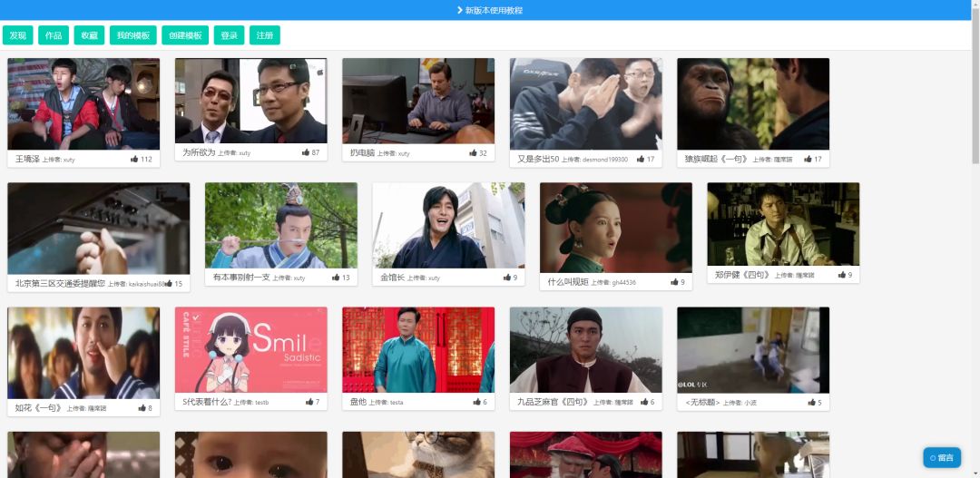Viewport: 980px width, 478px height.
Task: Open the 九品芝麻官《四句》 thumbnail
Action: tap(586, 349)
